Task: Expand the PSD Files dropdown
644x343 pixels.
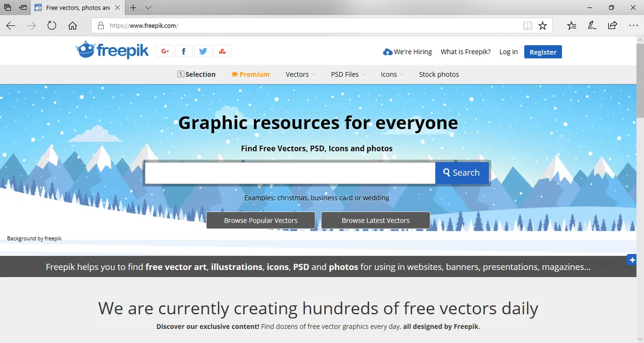Action: [348, 74]
